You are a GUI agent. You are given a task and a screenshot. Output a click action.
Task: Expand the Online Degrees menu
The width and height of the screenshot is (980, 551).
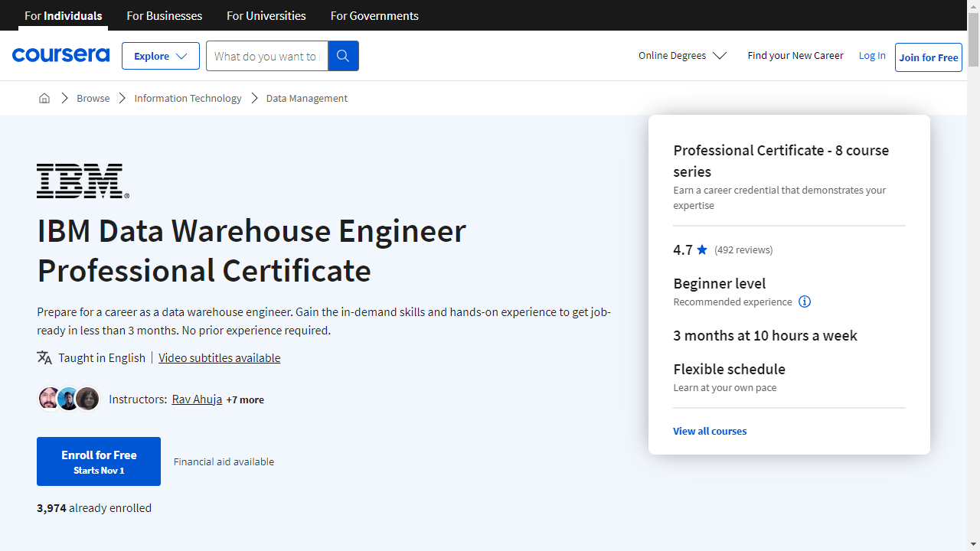pyautogui.click(x=682, y=56)
